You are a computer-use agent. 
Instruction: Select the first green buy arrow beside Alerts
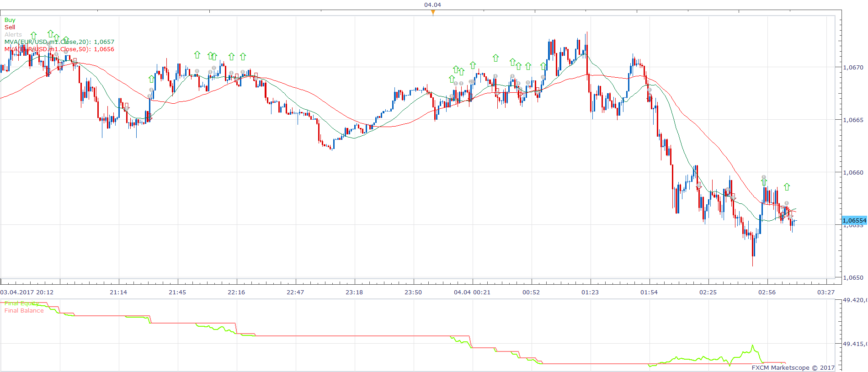pyautogui.click(x=33, y=35)
